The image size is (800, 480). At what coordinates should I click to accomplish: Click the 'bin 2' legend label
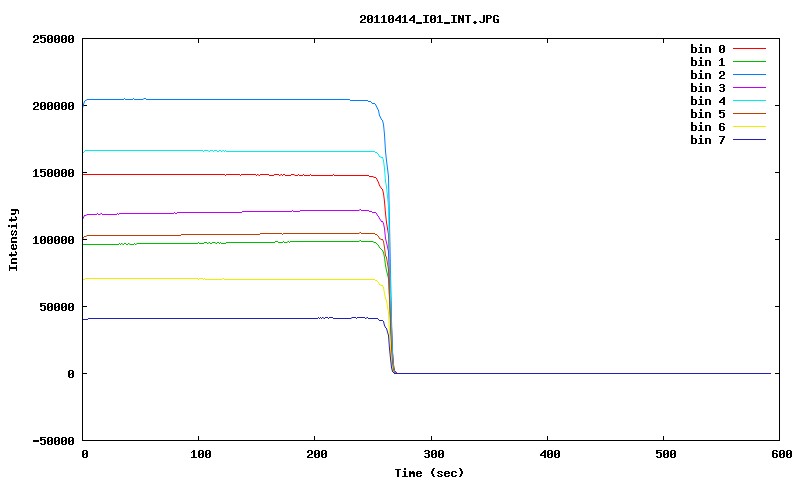click(x=708, y=75)
